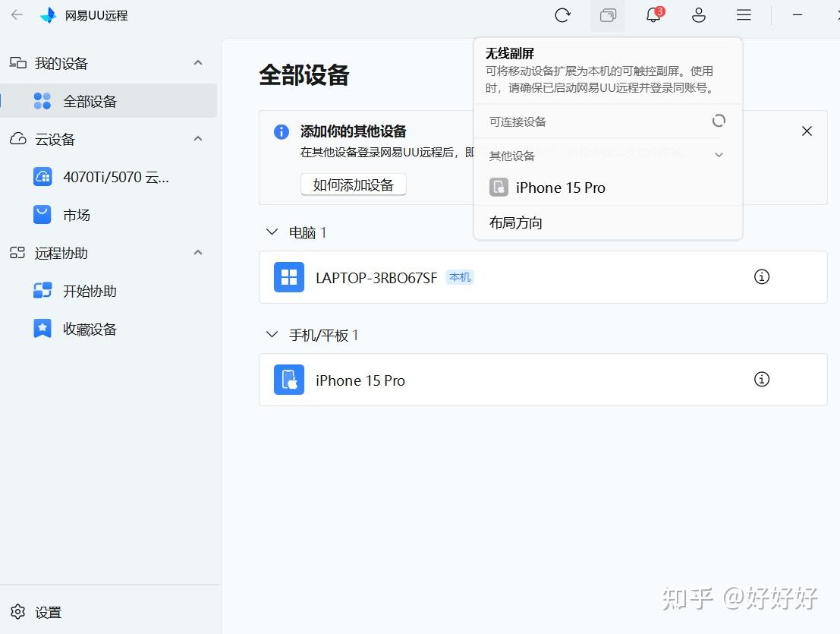Toggle the wireless secondary screen icon

click(608, 15)
